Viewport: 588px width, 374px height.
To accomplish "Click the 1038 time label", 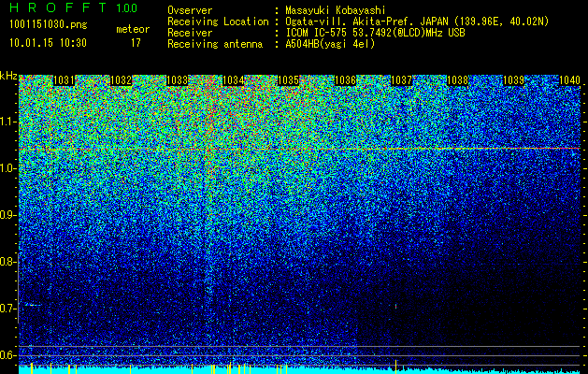I will pos(457,80).
